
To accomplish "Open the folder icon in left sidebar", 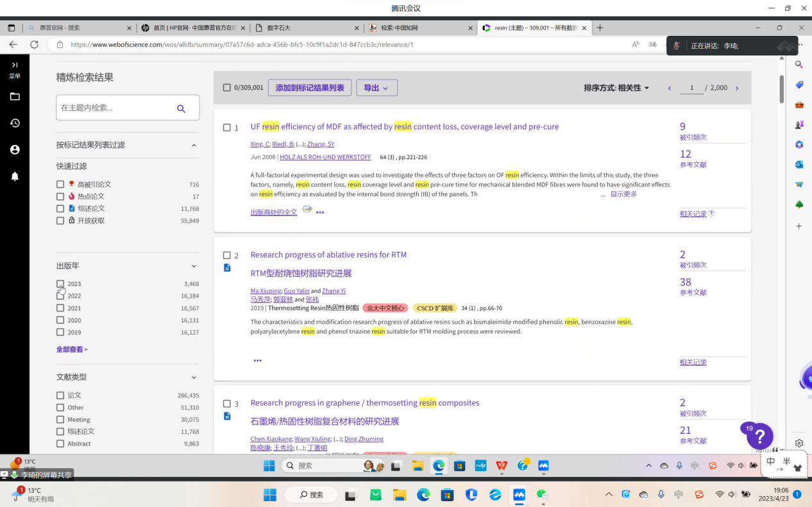I will tap(15, 97).
